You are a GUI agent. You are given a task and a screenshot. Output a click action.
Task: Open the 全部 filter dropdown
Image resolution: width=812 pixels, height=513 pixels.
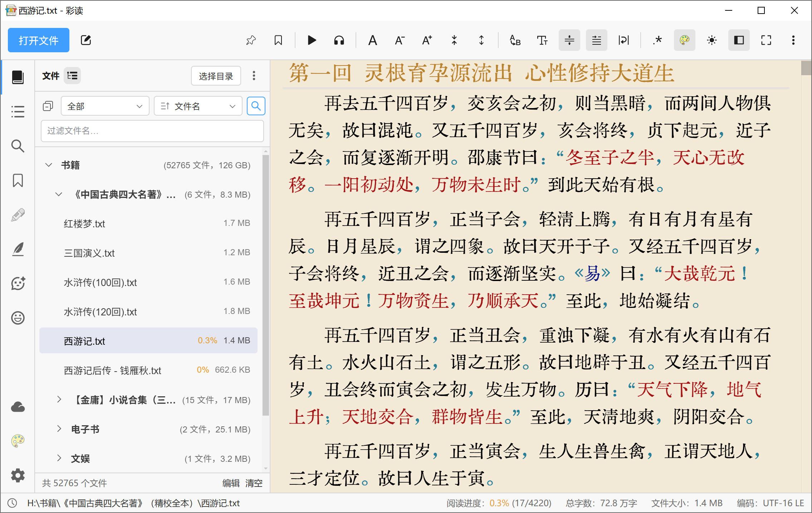(105, 106)
